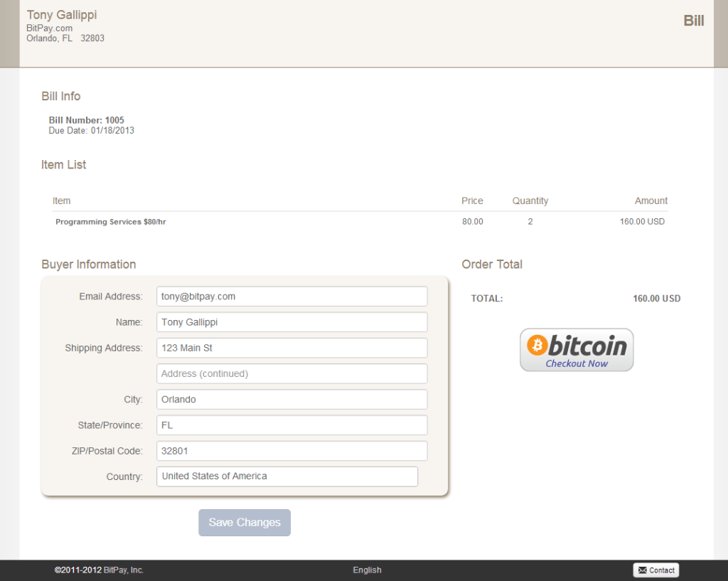
Task: Click the 'Bill Info' heading
Action: pyautogui.click(x=61, y=96)
